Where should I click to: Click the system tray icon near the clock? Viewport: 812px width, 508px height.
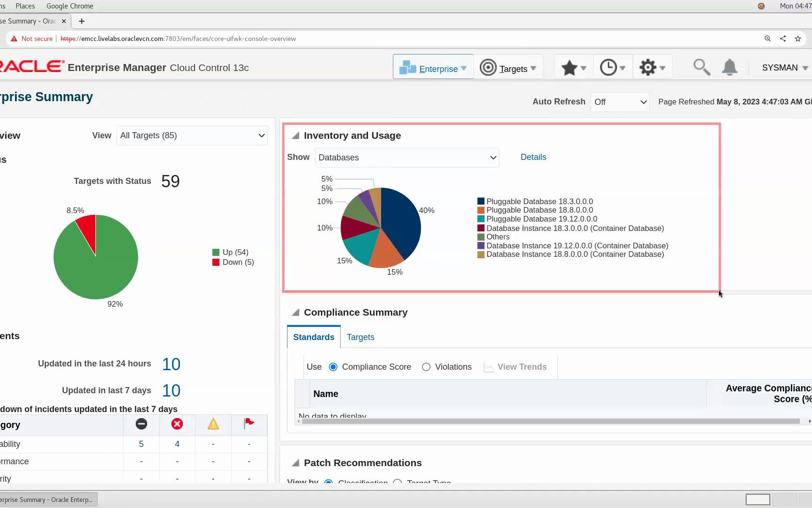click(761, 6)
